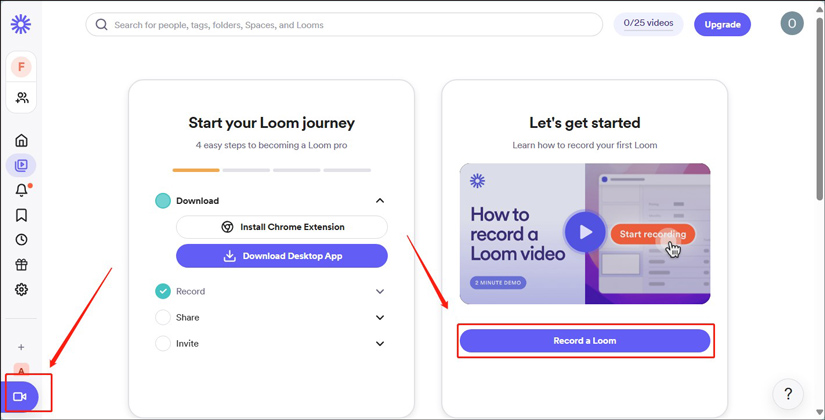Image resolution: width=825 pixels, height=420 pixels.
Task: Expand the Share section chevron
Action: pos(380,317)
